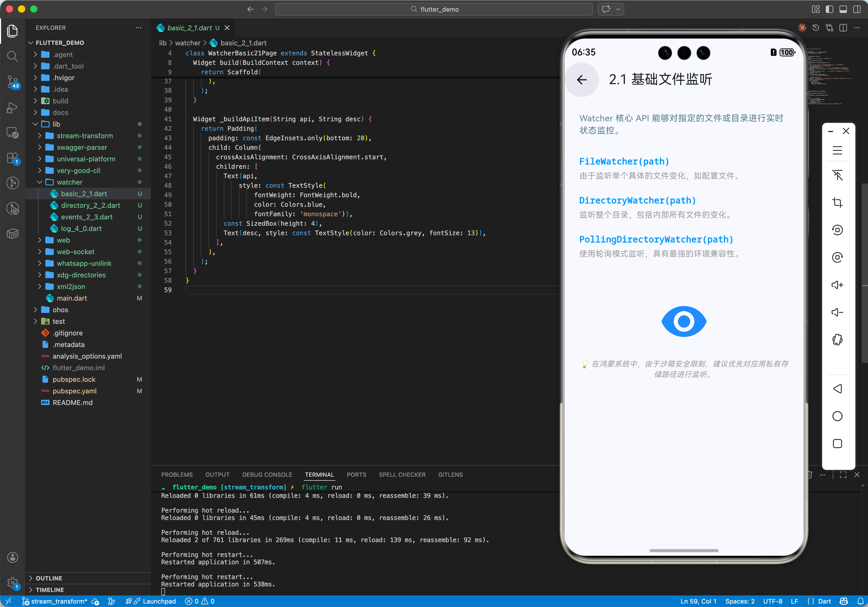Switch to the DEBUG CONSOLE tab

click(267, 474)
